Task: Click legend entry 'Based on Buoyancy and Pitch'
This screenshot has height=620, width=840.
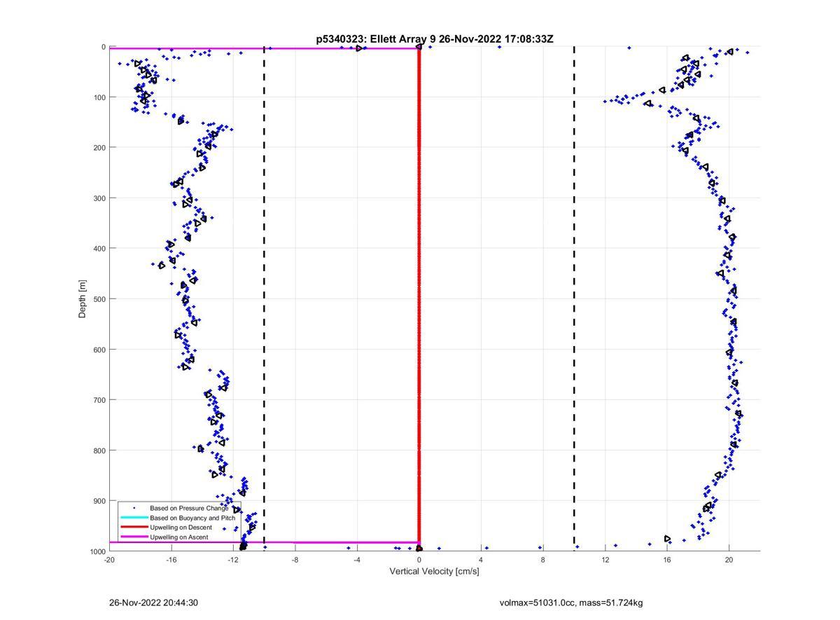Action: [x=192, y=518]
